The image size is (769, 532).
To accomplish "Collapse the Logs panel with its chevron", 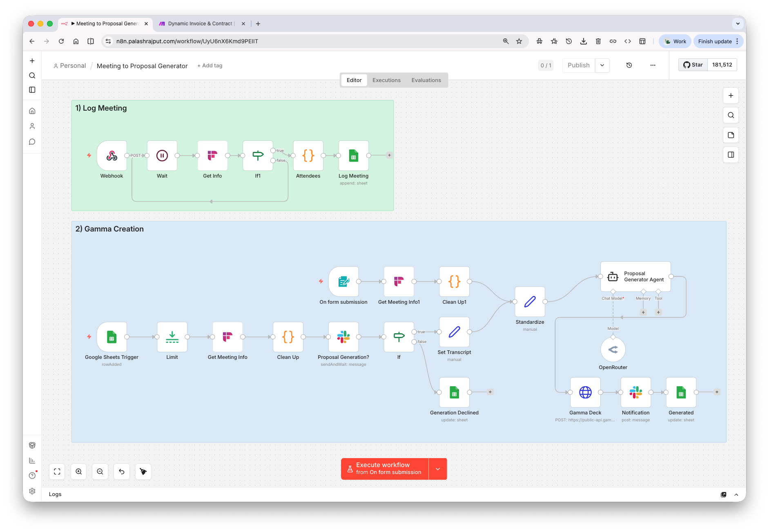I will point(737,494).
